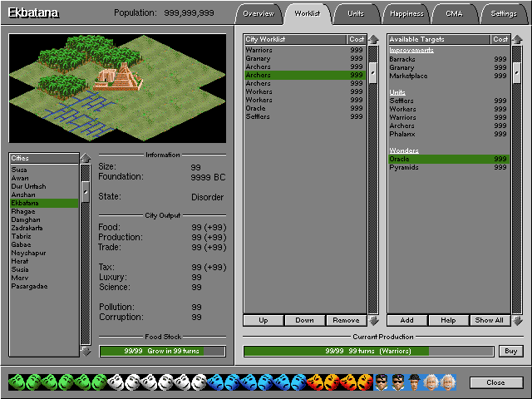Click the down arrow below Cities list scrollbar
This screenshot has height=399, width=532.
[86, 351]
